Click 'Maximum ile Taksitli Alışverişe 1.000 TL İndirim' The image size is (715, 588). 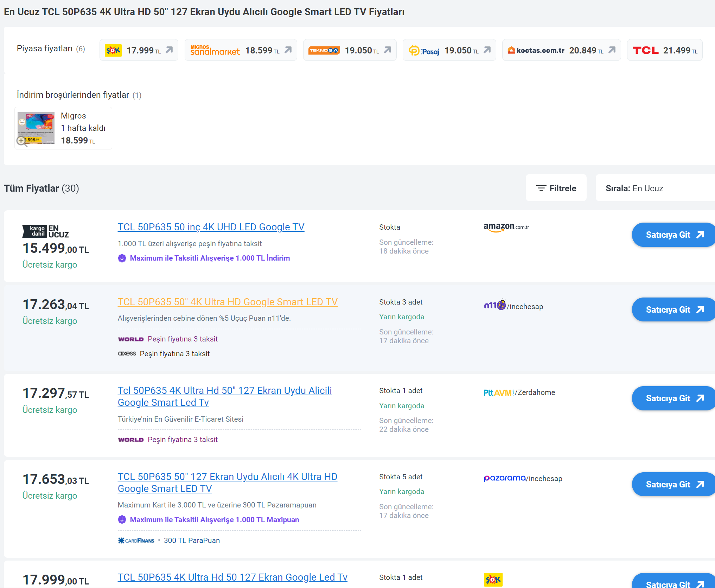coord(210,258)
